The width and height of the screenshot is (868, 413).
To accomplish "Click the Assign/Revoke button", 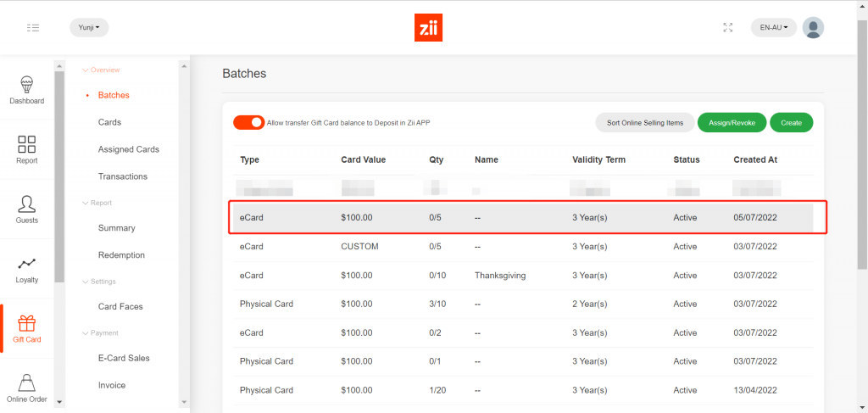I will point(732,123).
